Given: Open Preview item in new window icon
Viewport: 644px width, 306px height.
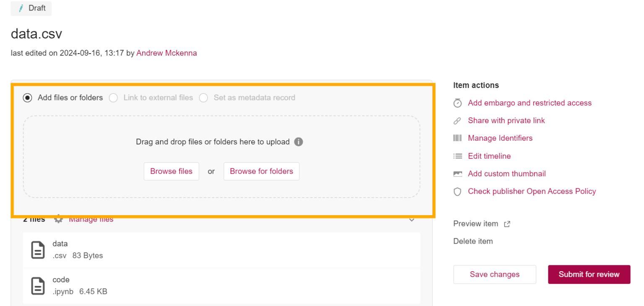Looking at the screenshot, I should [x=507, y=224].
